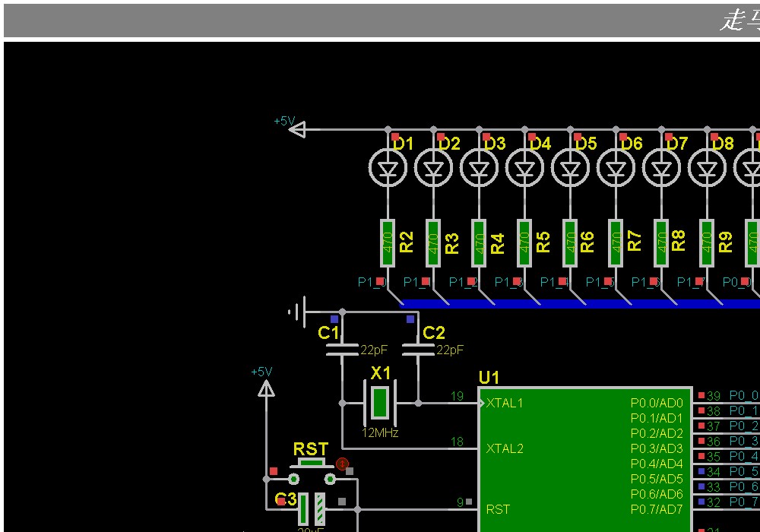Click XTAL2 pin label on U1
This screenshot has width=760, height=532.
pos(505,448)
